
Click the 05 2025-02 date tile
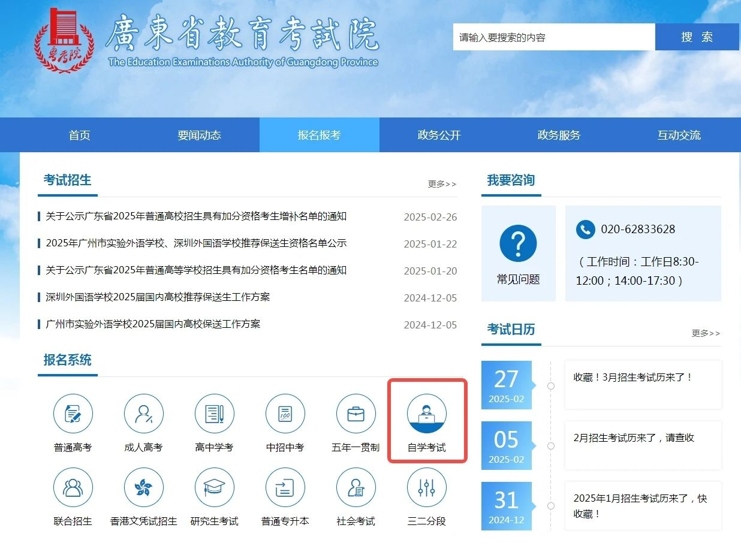(x=507, y=446)
